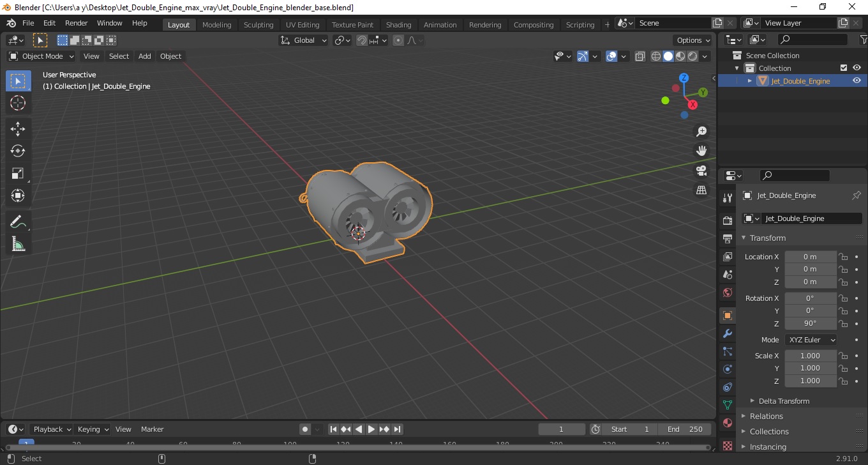Open the rotation Mode XYZ Euler dropdown

click(811, 340)
